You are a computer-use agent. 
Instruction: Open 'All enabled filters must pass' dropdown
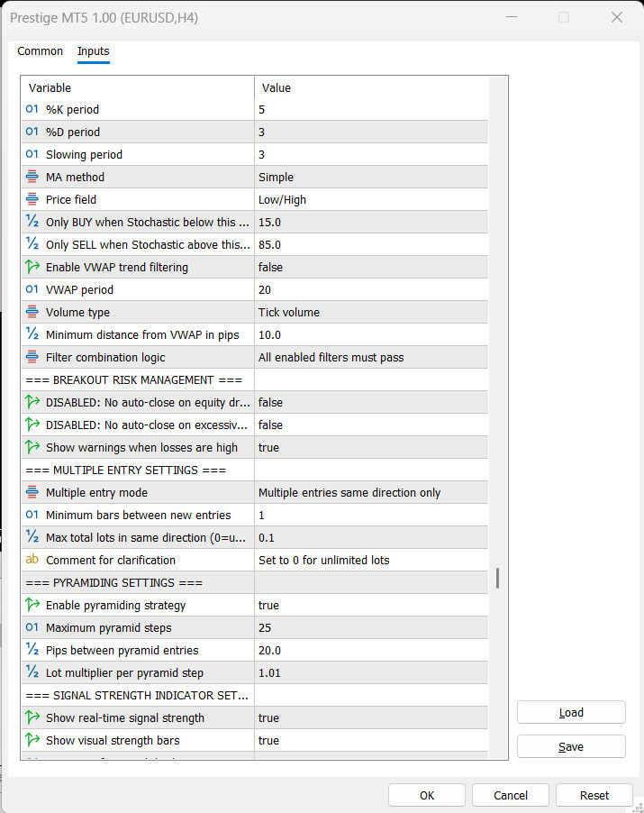pyautogui.click(x=371, y=357)
